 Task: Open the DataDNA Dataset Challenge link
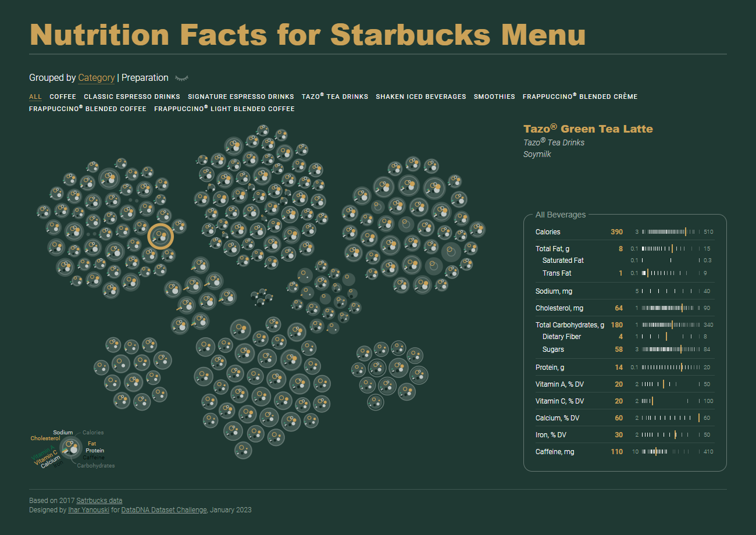point(164,510)
